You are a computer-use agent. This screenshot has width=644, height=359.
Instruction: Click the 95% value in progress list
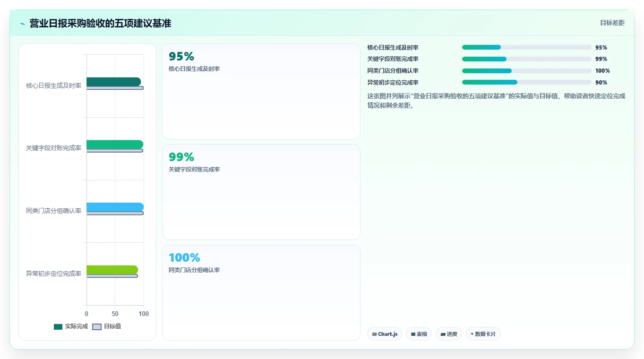point(601,48)
